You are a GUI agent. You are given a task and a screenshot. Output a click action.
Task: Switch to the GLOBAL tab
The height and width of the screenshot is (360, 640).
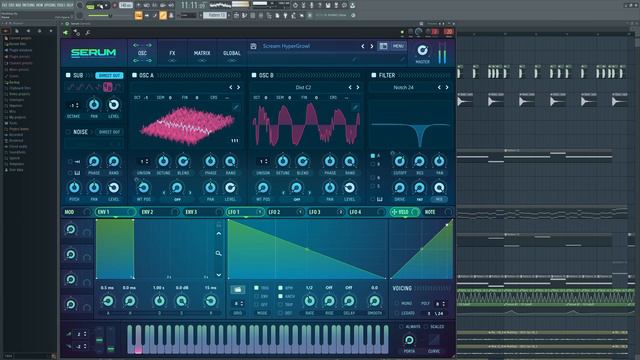click(232, 53)
